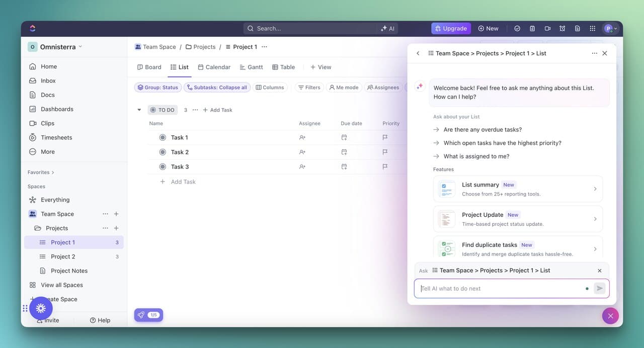Switch to the Gantt view tab
Image resolution: width=644 pixels, height=348 pixels.
click(x=251, y=67)
